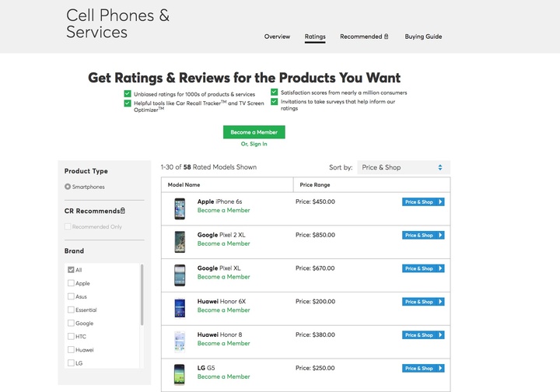
Task: Open the LG G5 model link
Action: 206,368
